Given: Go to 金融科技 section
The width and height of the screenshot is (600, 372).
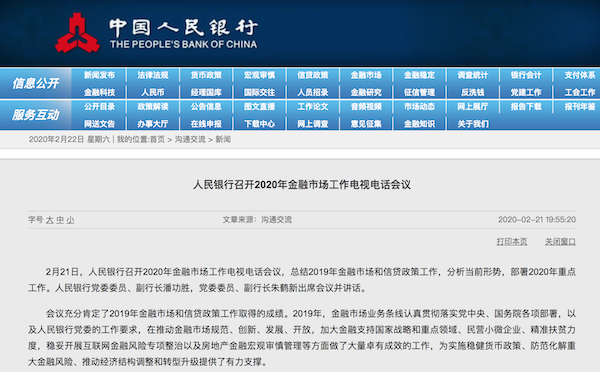Looking at the screenshot, I should pyautogui.click(x=99, y=92).
